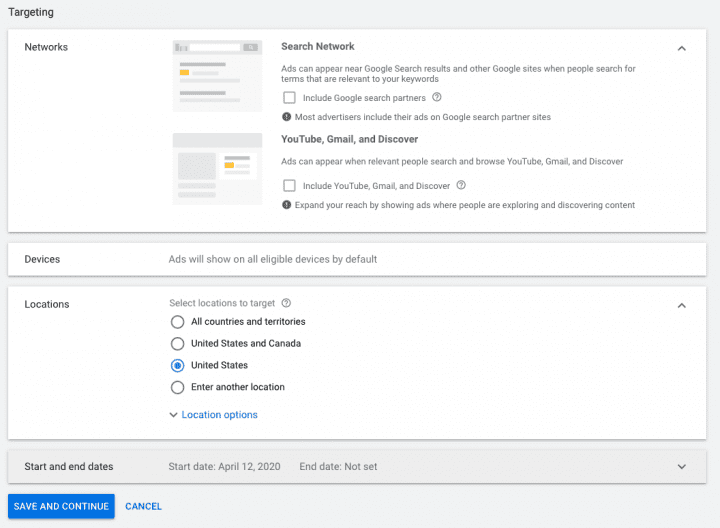This screenshot has height=528, width=720.
Task: Check Include YouTube, Gmail, and Discover
Action: [289, 185]
